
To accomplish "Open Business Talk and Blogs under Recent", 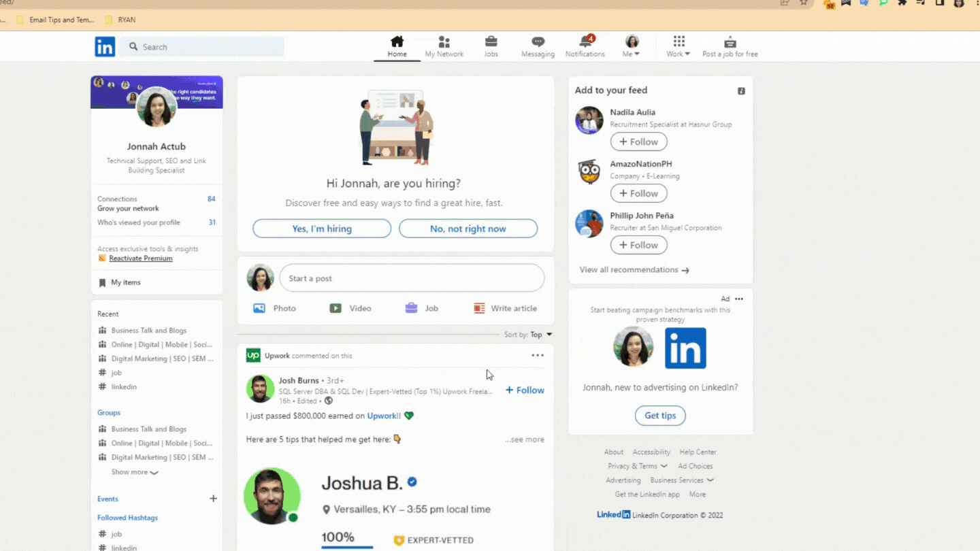I will point(149,331).
